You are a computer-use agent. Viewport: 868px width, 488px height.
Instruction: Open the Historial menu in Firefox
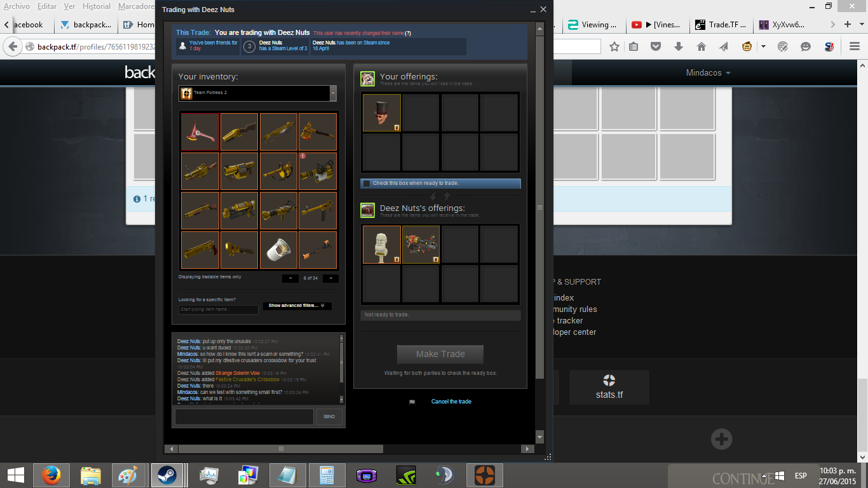tap(97, 6)
